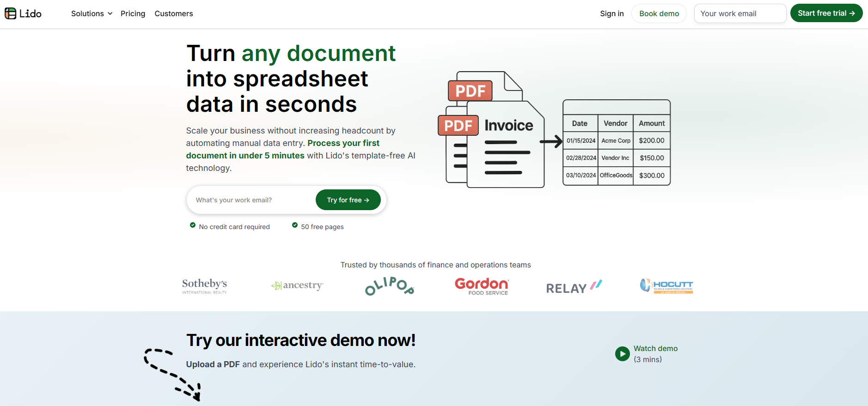Click 'Trusted by thousands of finance and operations teams'

point(435,265)
